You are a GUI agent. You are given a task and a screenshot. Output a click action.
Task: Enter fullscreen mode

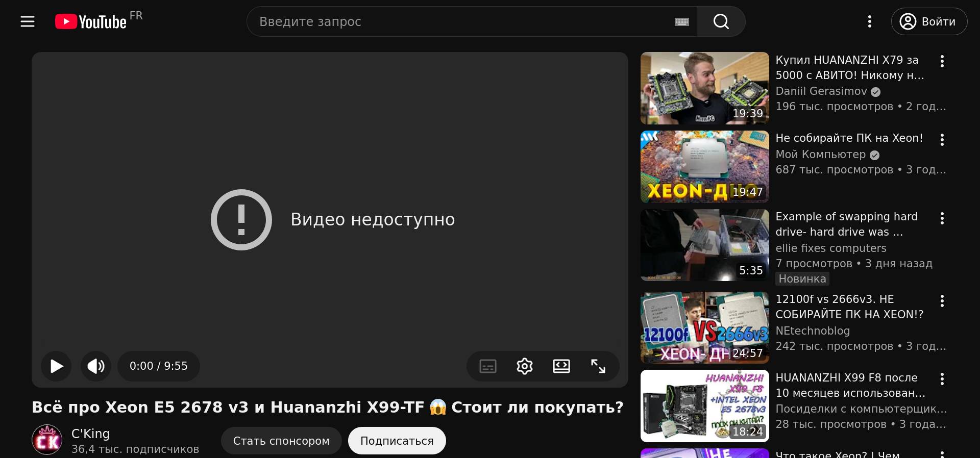(x=598, y=366)
